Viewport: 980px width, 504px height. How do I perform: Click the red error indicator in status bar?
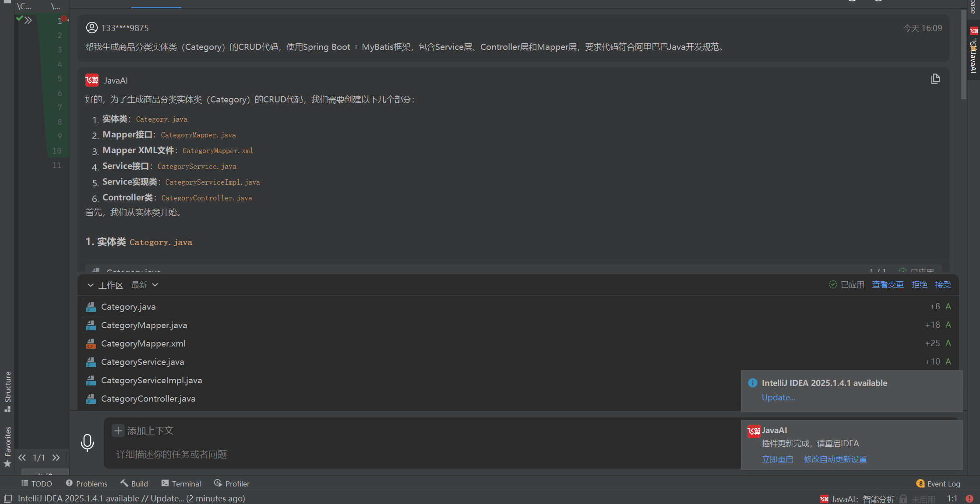[x=969, y=499]
